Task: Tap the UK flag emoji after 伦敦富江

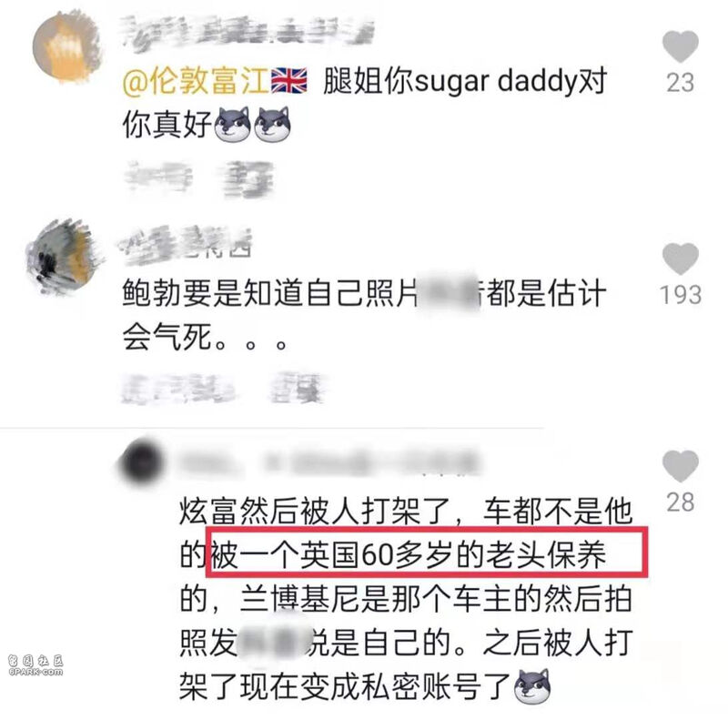Action: pos(288,80)
